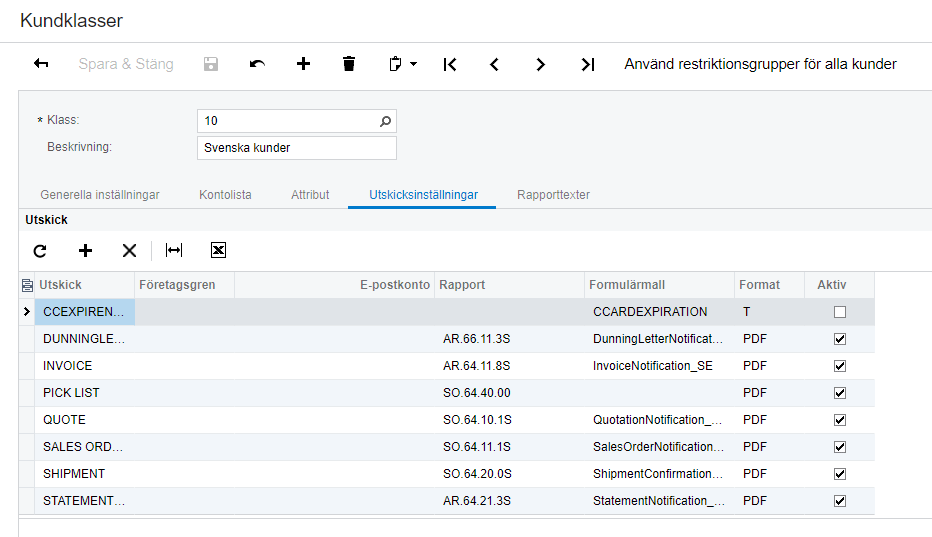Click the undo icon in top toolbar
The width and height of the screenshot is (932, 537).
(x=257, y=64)
